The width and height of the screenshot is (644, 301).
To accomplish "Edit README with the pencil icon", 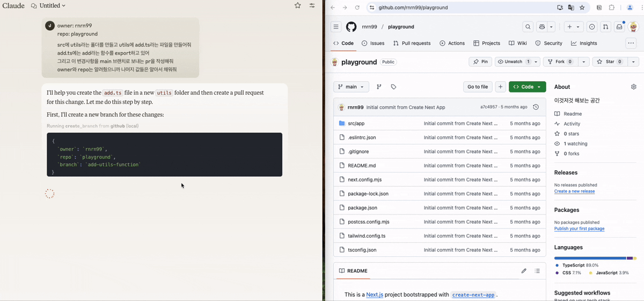I will [524, 271].
